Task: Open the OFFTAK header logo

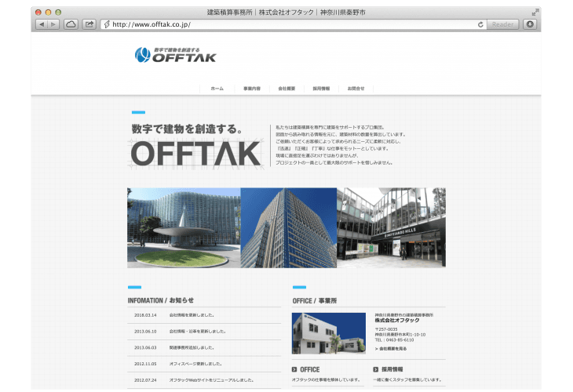Action: [x=175, y=55]
